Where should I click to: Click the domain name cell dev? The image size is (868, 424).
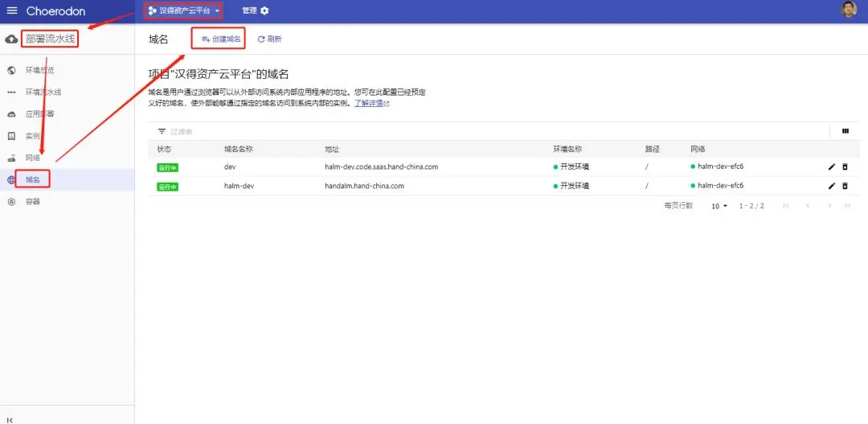click(x=230, y=167)
